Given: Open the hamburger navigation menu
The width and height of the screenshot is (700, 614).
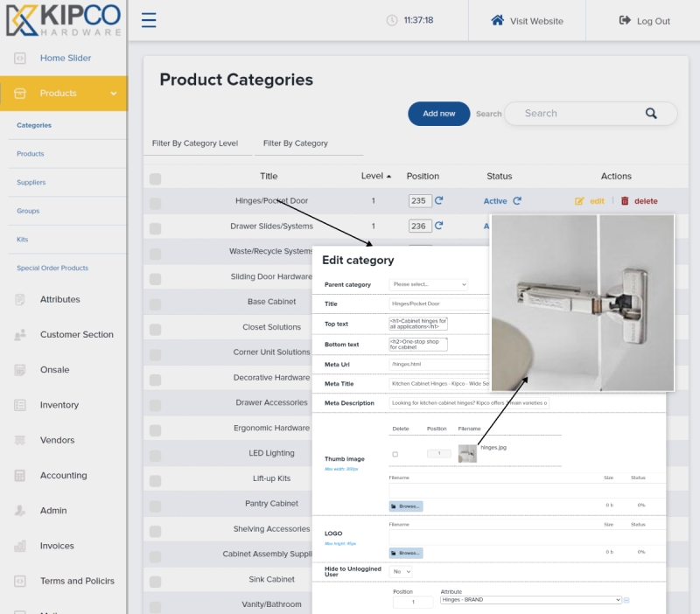Looking at the screenshot, I should tap(149, 20).
